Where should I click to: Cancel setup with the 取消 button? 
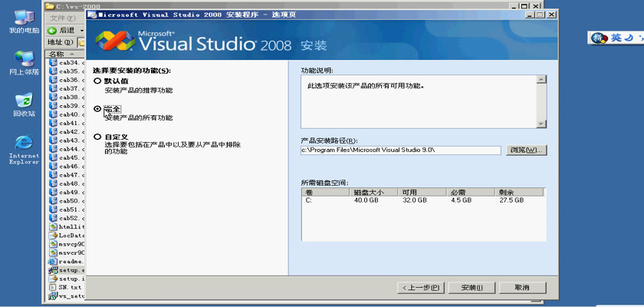pos(522,288)
